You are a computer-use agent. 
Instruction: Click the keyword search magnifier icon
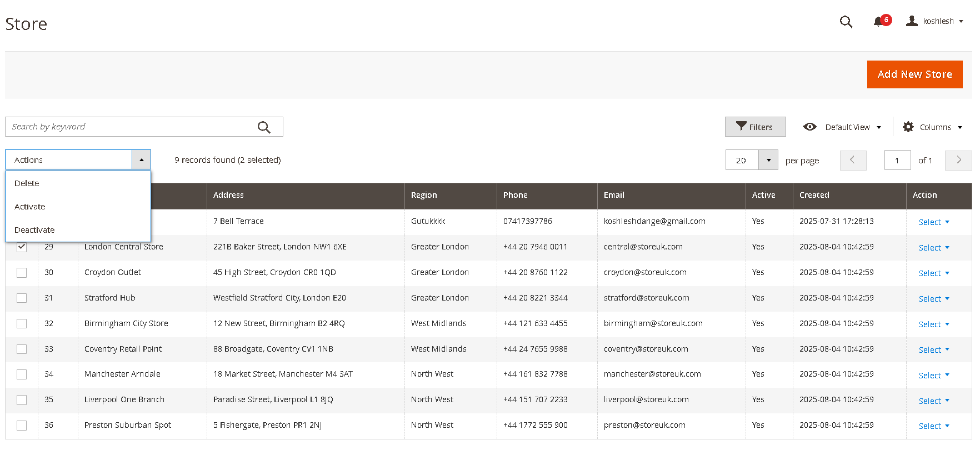[x=264, y=127]
